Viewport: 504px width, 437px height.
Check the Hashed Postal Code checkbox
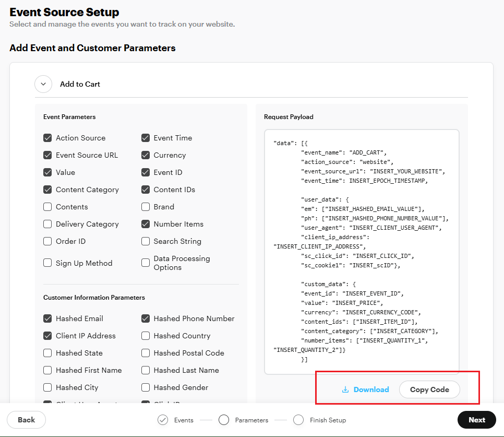coord(146,353)
